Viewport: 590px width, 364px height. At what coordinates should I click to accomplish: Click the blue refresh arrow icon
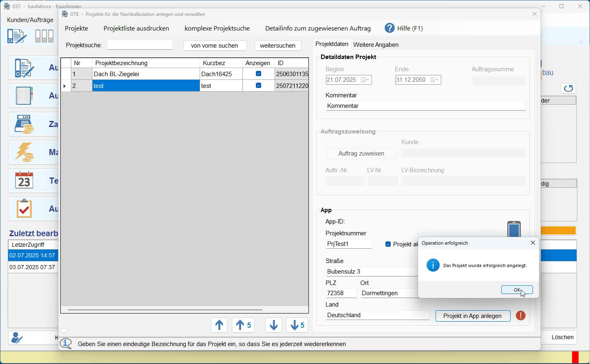[x=569, y=88]
